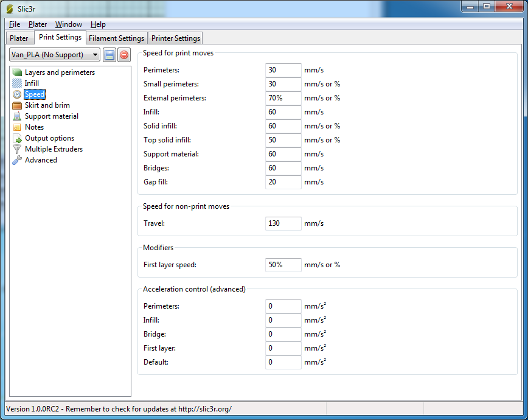The image size is (528, 420).
Task: Select Multiple Extruders settings
Action: pyautogui.click(x=54, y=149)
